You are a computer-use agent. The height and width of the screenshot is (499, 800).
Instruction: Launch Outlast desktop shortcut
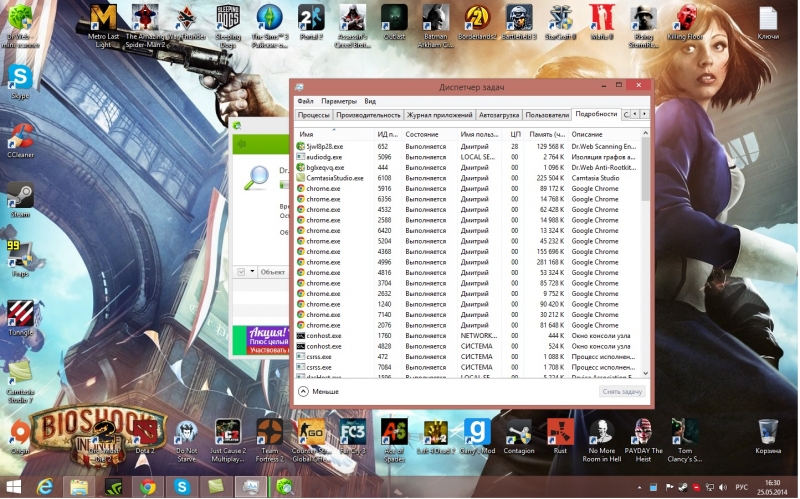[x=394, y=23]
